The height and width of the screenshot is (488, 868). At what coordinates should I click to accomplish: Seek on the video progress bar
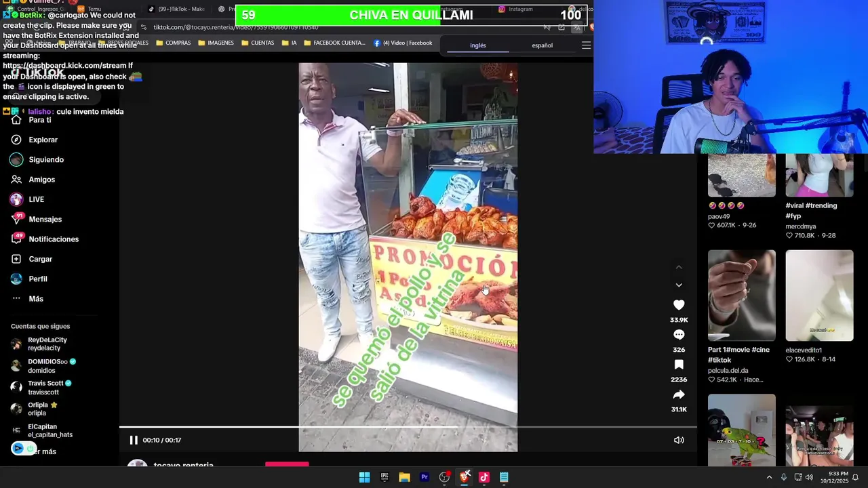point(408,427)
